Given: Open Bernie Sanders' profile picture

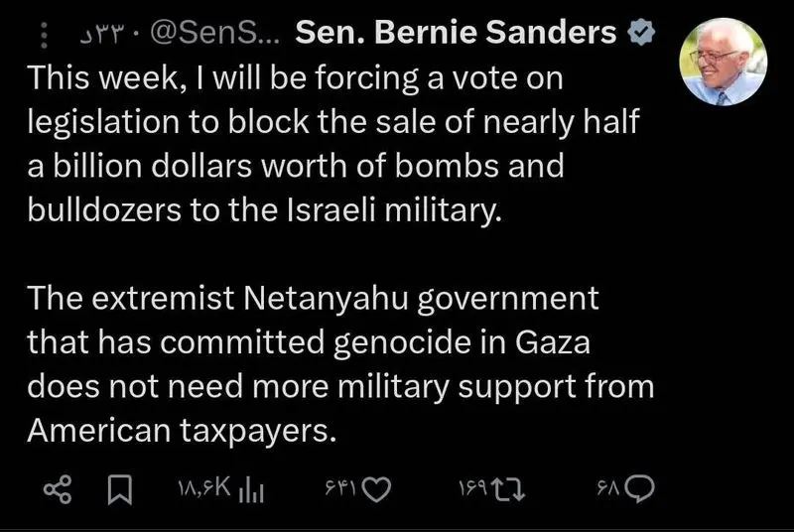Looking at the screenshot, I should pyautogui.click(x=722, y=62).
